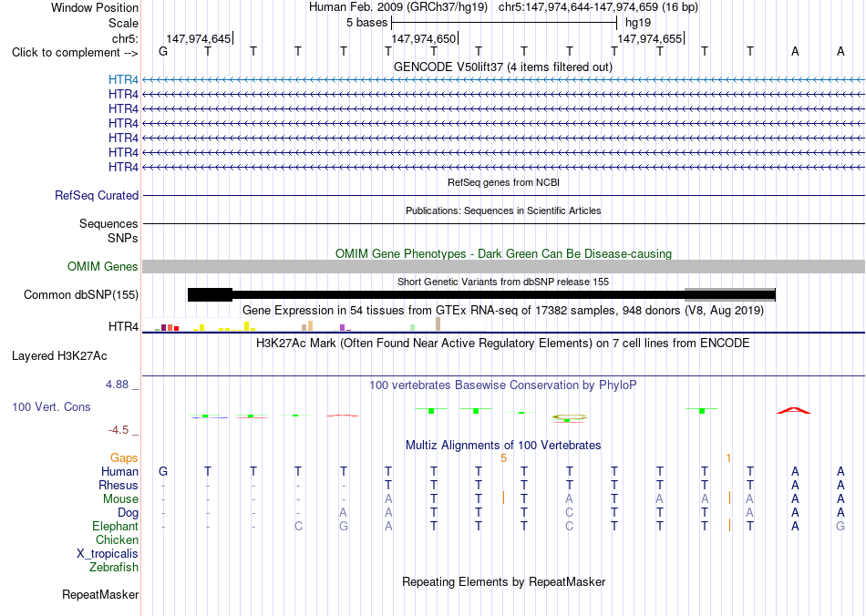Open the RepeatMasker track label

coord(100,594)
